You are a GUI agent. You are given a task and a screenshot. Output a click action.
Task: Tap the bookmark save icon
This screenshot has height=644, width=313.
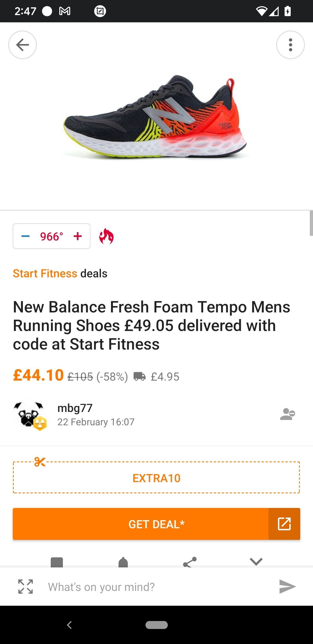pyautogui.click(x=57, y=562)
